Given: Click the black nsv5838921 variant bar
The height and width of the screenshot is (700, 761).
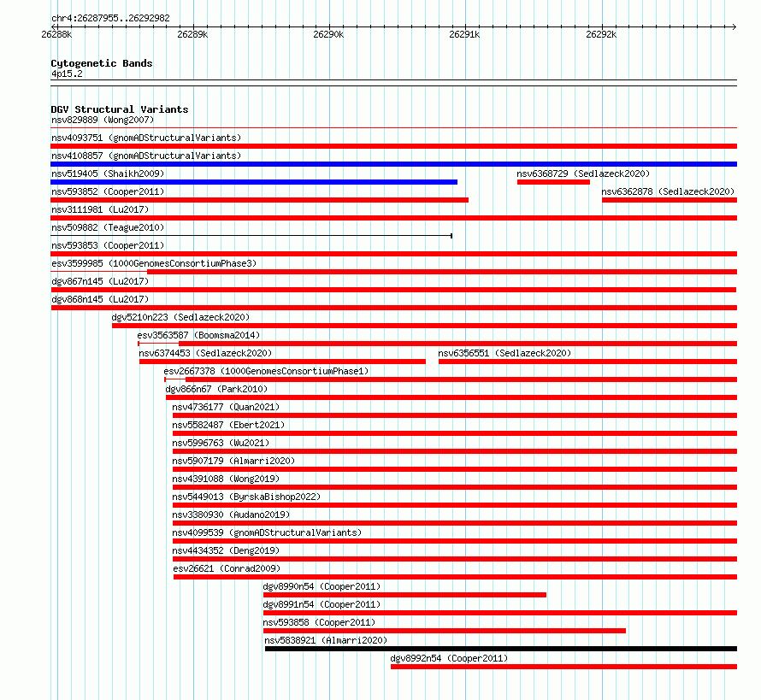Looking at the screenshot, I should (501, 649).
